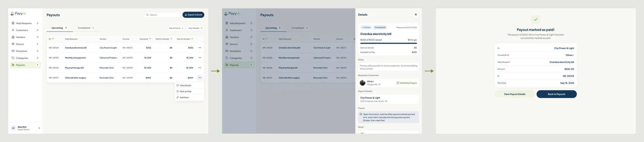
Task: Click the Payyro logo in the Details screen
Action: (x=232, y=13)
